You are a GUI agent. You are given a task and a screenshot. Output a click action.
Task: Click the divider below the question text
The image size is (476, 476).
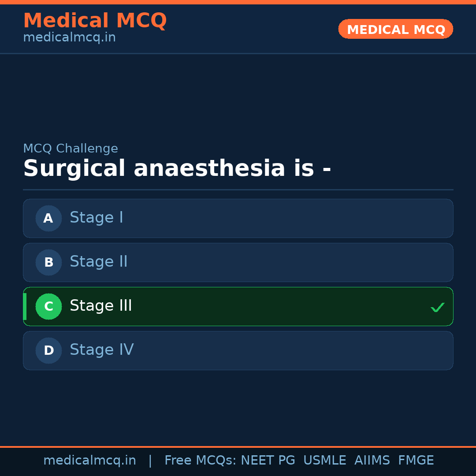point(238,190)
